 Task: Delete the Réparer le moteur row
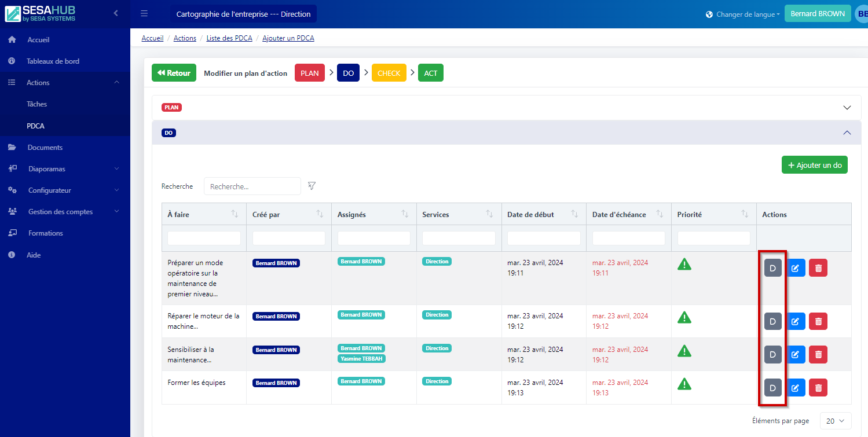(x=818, y=321)
